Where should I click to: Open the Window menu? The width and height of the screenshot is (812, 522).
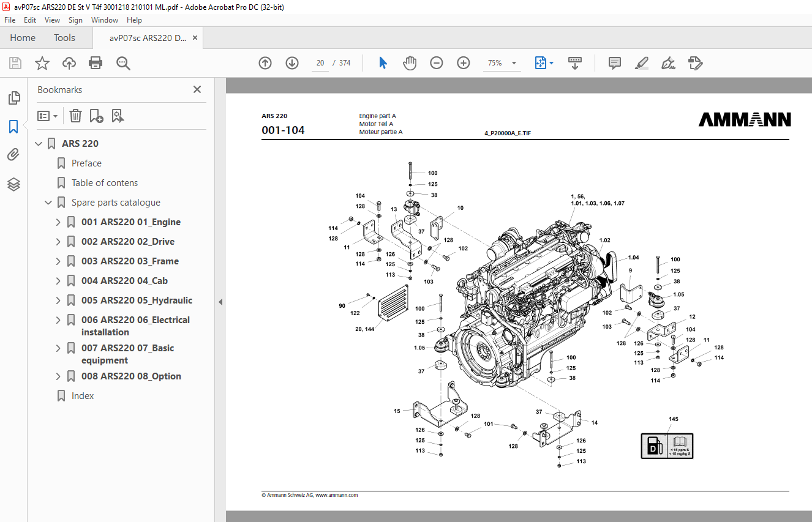(105, 20)
